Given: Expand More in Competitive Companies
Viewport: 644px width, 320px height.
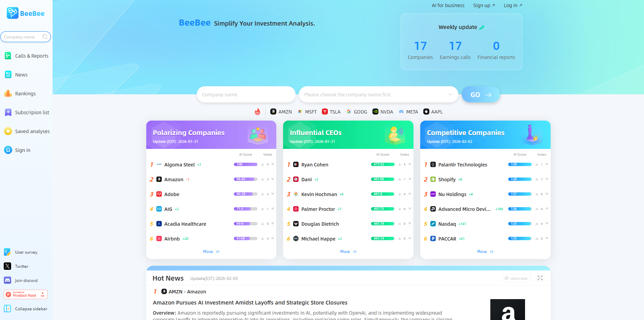Looking at the screenshot, I should [x=485, y=252].
